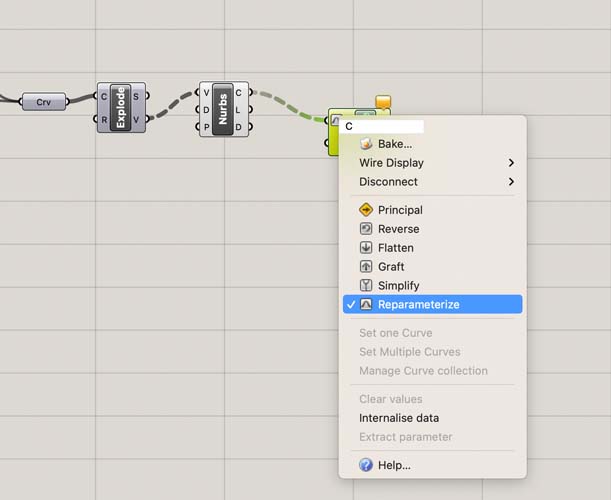The width and height of the screenshot is (611, 500).
Task: Click the S output of Explode
Action: pos(136,96)
